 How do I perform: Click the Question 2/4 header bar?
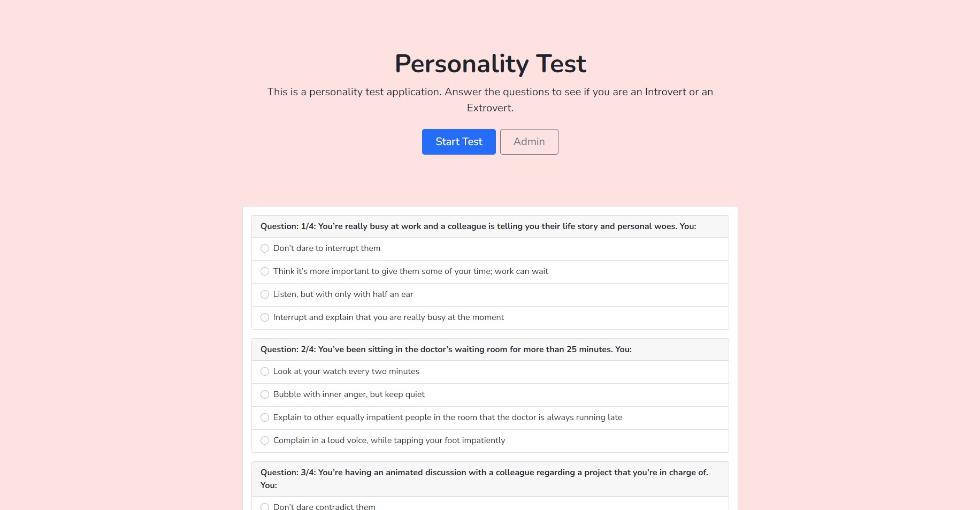pos(490,349)
